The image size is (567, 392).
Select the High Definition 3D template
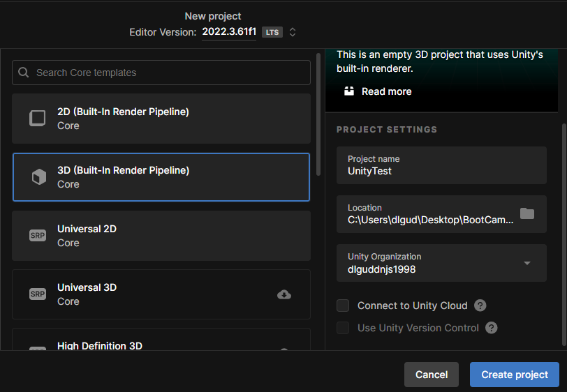[161, 340]
